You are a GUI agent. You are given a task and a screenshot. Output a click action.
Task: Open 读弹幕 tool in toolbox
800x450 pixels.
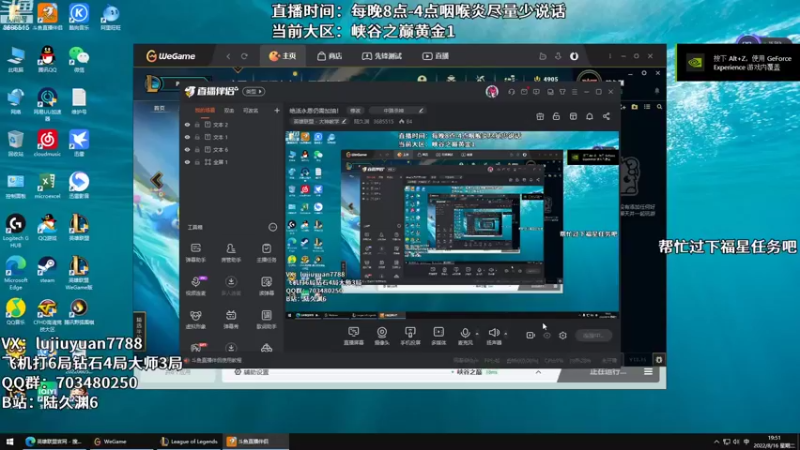(x=266, y=286)
